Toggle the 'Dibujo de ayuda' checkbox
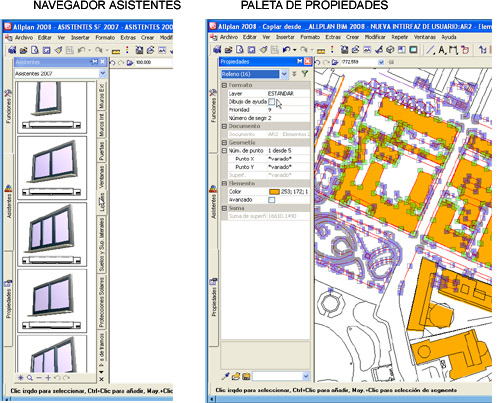The image size is (500, 403). (x=271, y=102)
